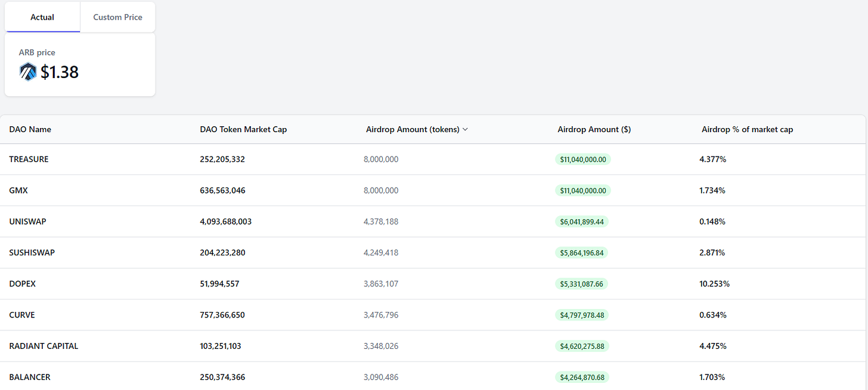The height and width of the screenshot is (390, 868).
Task: Select the Actual tab
Action: (42, 17)
